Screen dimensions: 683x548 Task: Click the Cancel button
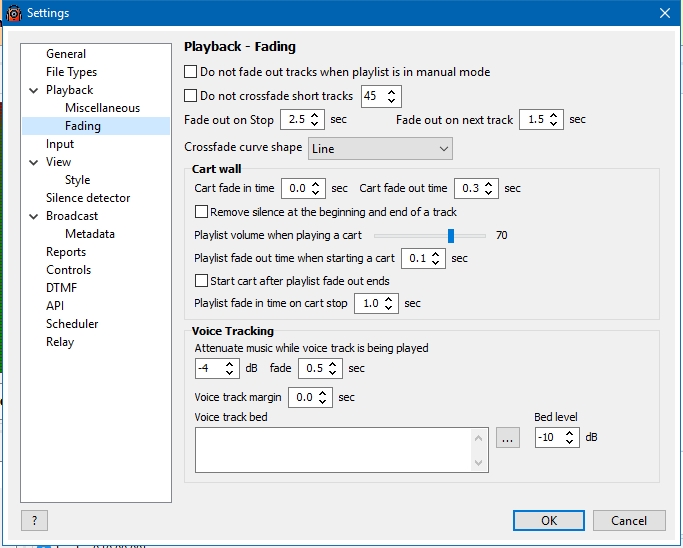click(x=628, y=520)
